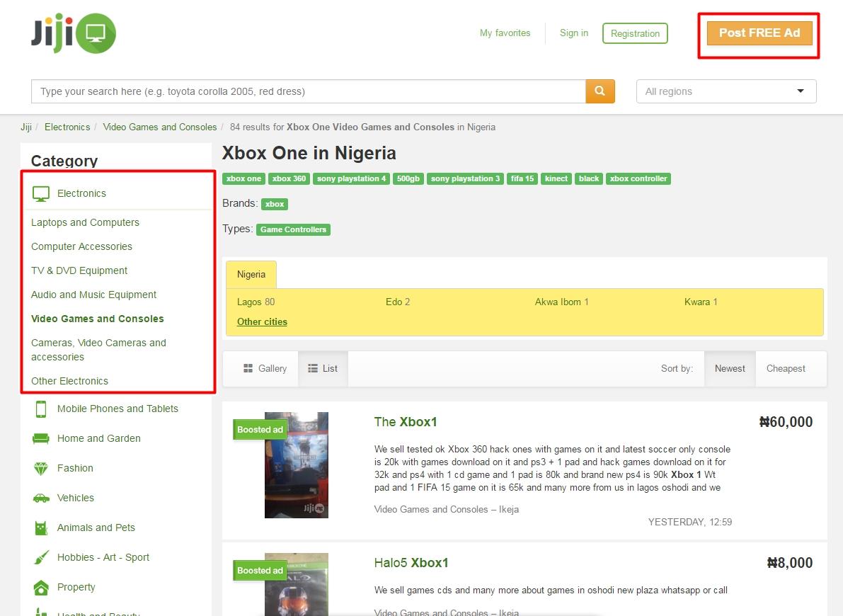Sort results by Newest

(730, 368)
